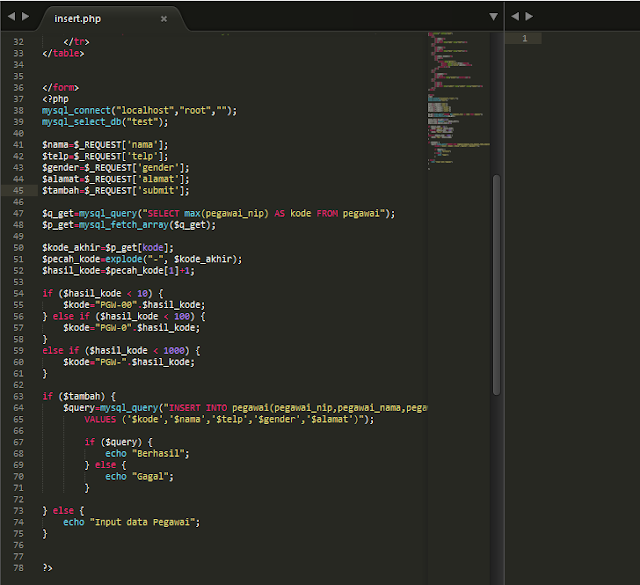Close the insert.php tab

(164, 19)
